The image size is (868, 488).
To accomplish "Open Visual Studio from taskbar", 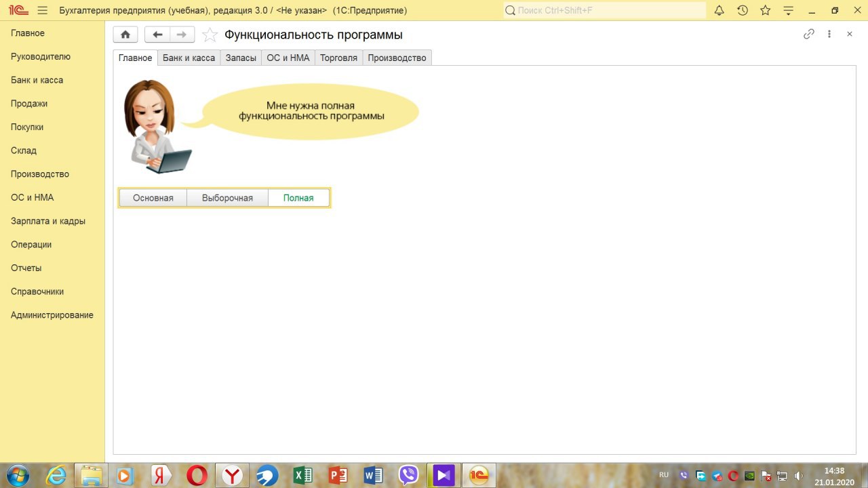I will point(443,475).
